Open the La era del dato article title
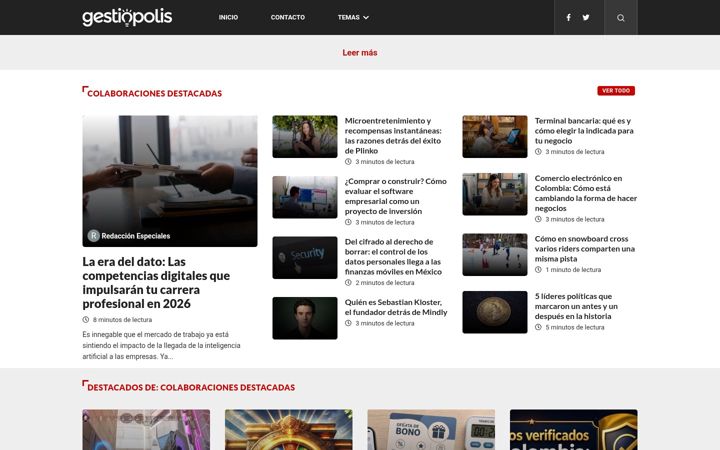 (x=156, y=282)
